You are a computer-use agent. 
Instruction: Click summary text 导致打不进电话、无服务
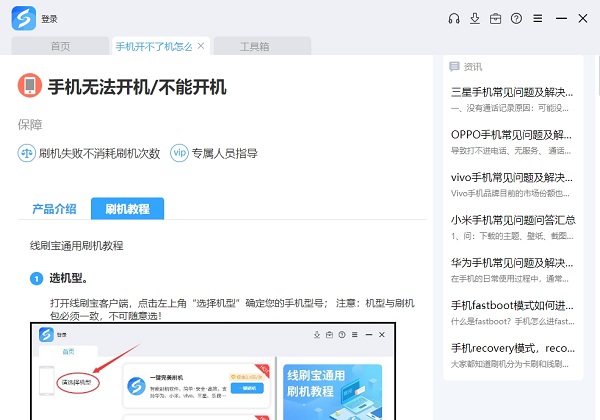coord(511,151)
